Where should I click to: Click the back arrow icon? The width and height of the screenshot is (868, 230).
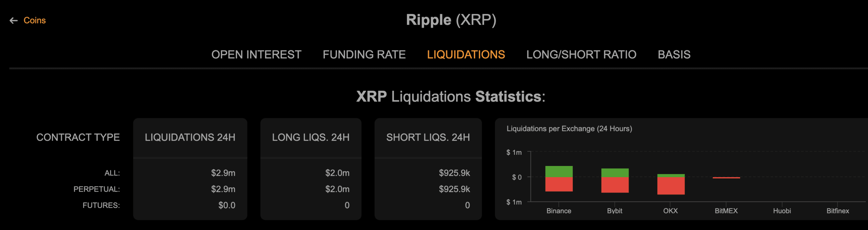[x=14, y=20]
